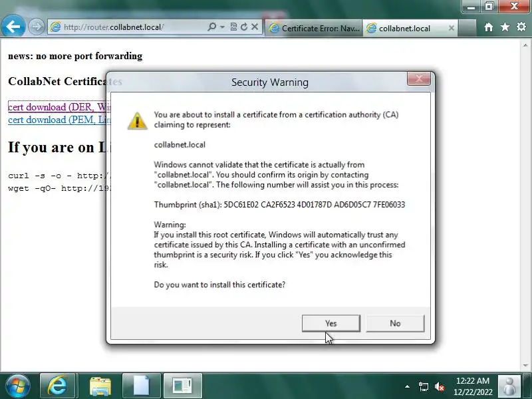Viewport: 532px width, 399px height.
Task: Open the Windows Start orb
Action: [x=18, y=386]
